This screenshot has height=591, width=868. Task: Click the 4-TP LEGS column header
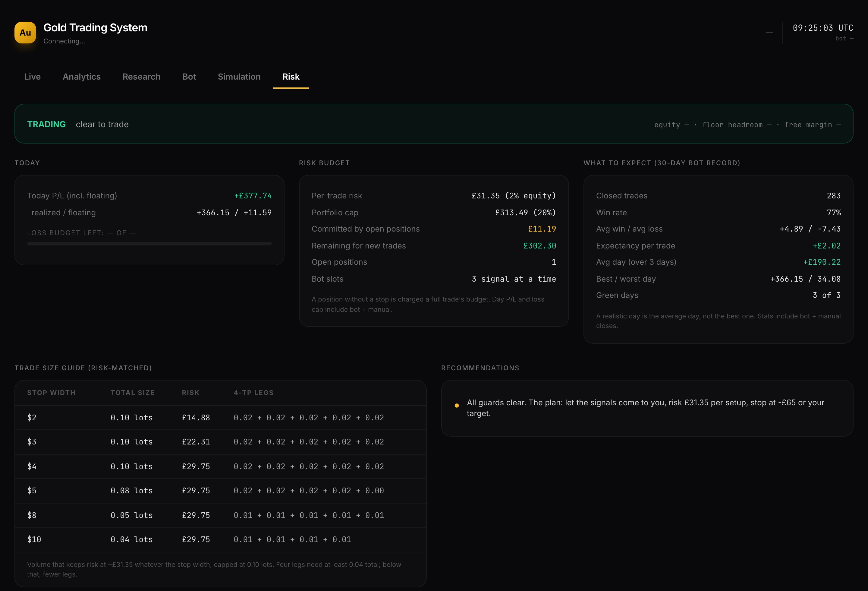253,393
